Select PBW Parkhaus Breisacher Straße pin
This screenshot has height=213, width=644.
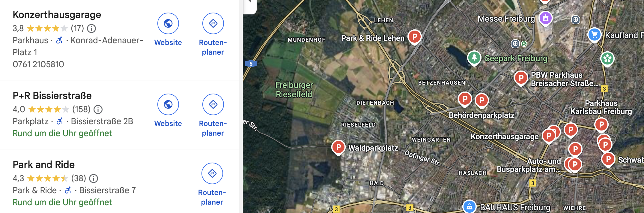coord(521,78)
